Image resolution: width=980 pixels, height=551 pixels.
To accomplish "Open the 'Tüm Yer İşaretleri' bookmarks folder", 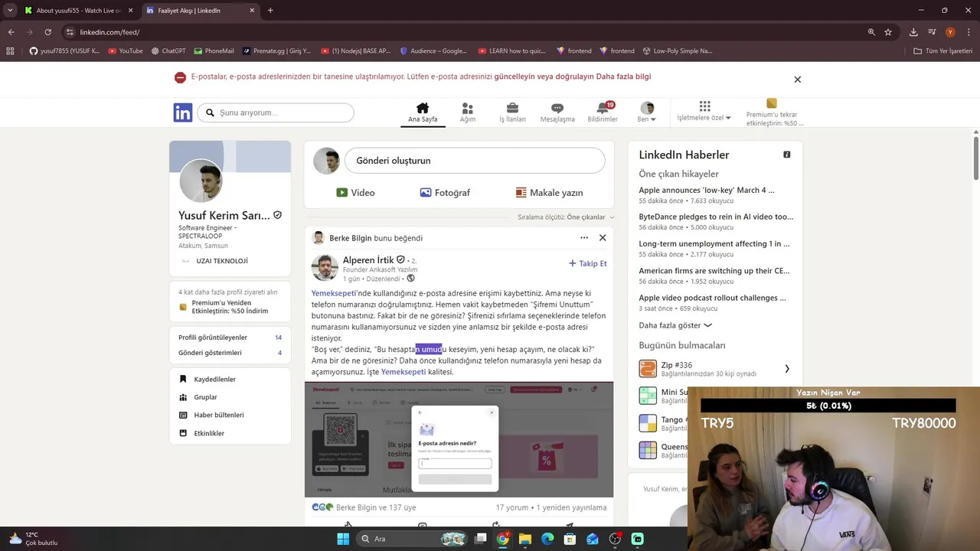I will (x=943, y=51).
